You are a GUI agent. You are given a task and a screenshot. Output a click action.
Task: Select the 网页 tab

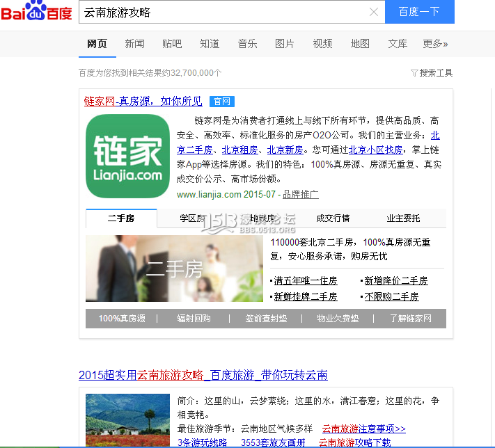pyautogui.click(x=97, y=44)
